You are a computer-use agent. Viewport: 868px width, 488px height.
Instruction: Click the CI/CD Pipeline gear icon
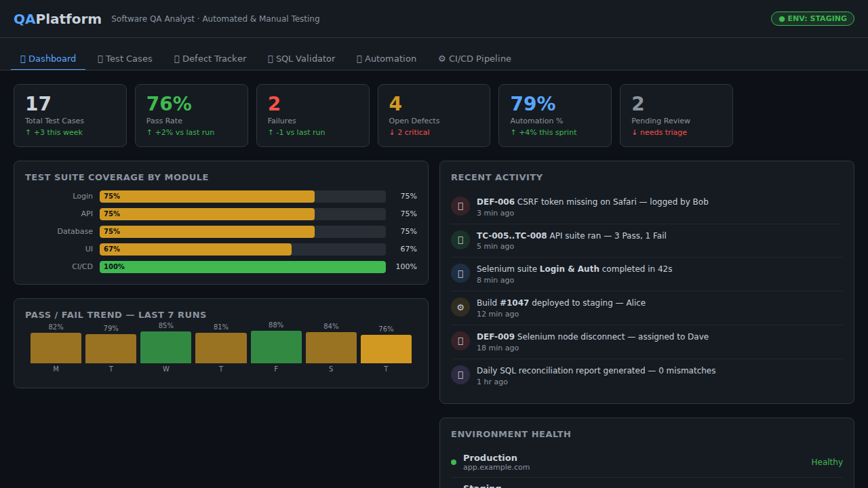click(443, 58)
